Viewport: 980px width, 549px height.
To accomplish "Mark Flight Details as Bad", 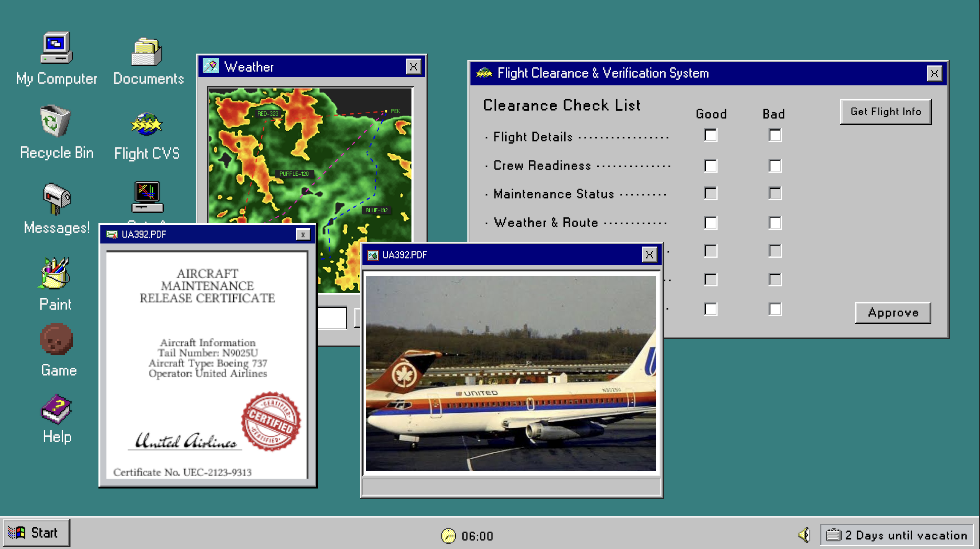I will (x=775, y=135).
